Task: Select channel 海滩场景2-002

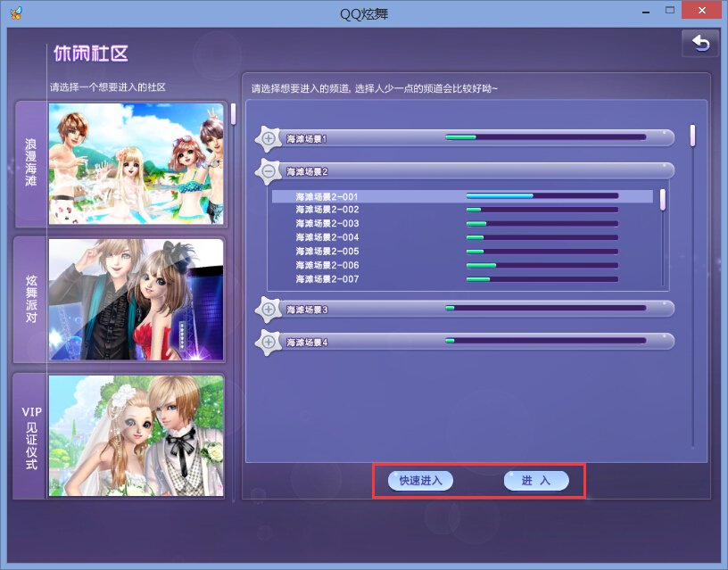Action: [x=462, y=210]
